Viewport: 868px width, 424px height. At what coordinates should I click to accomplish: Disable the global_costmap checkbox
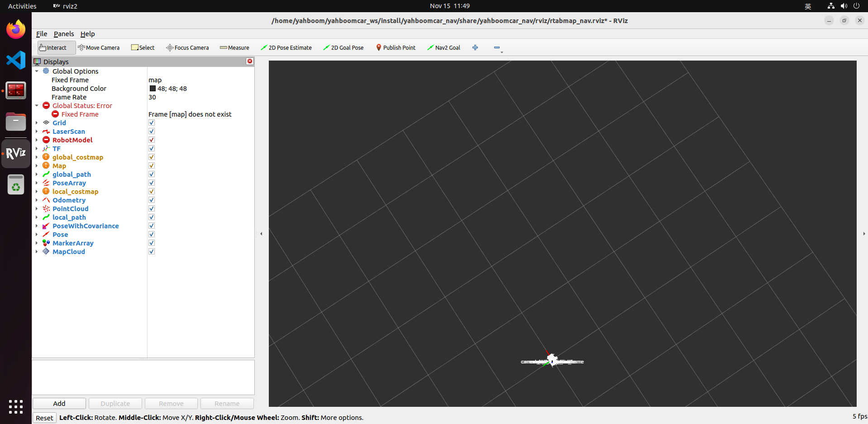[152, 157]
